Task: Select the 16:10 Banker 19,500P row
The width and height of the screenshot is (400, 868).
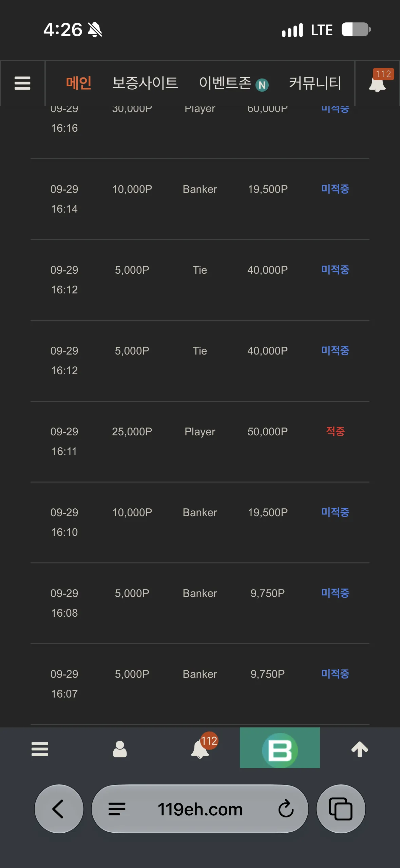Action: tap(200, 522)
